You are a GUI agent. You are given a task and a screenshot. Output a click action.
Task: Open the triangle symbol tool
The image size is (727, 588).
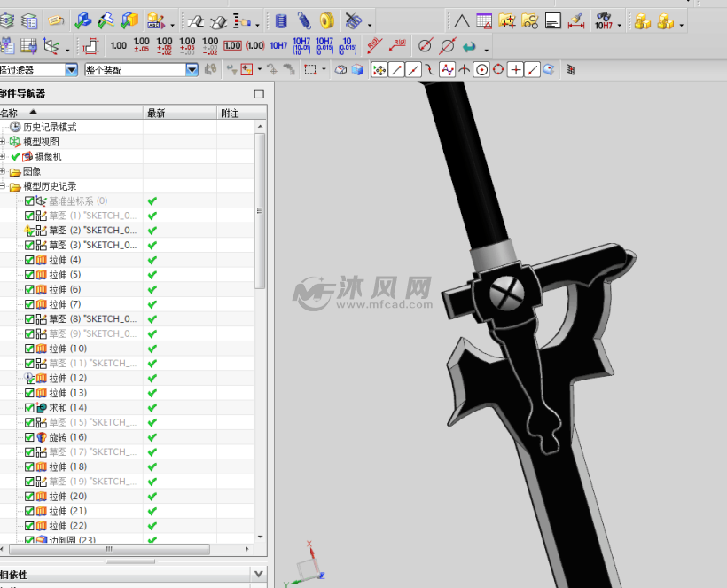461,21
